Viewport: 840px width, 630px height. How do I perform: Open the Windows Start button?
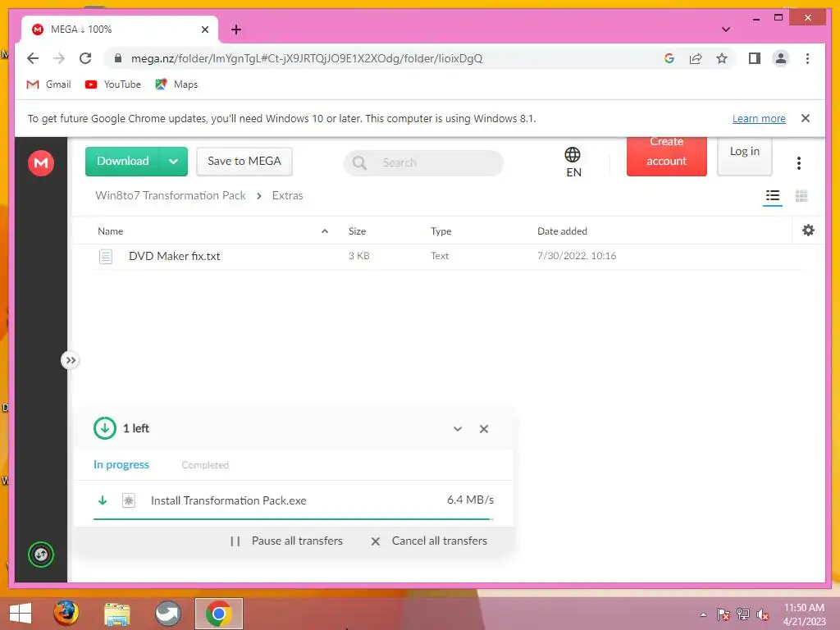(x=21, y=614)
